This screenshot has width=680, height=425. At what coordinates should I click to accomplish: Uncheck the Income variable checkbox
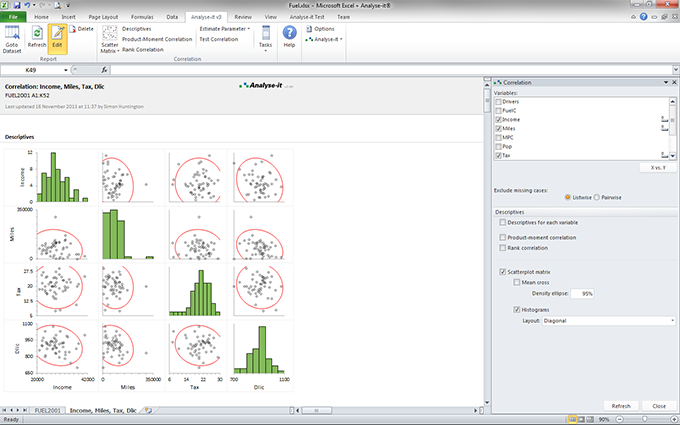[498, 119]
